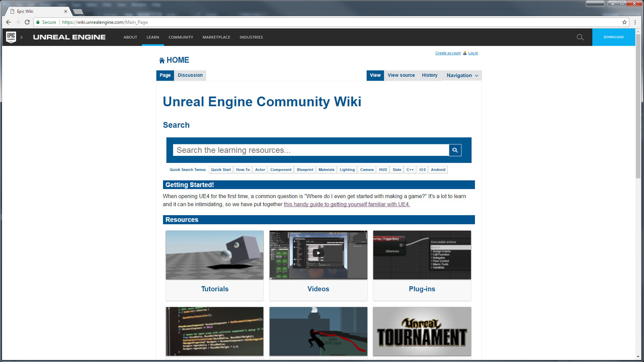644x362 pixels.
Task: Select Blueprint search term
Action: 305,169
